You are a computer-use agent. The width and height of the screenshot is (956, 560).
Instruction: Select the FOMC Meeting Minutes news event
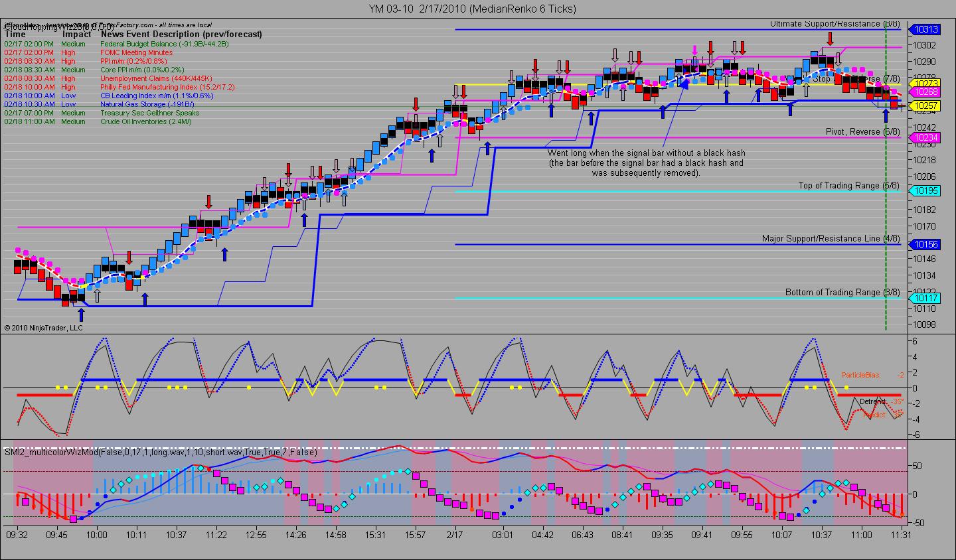pyautogui.click(x=137, y=52)
